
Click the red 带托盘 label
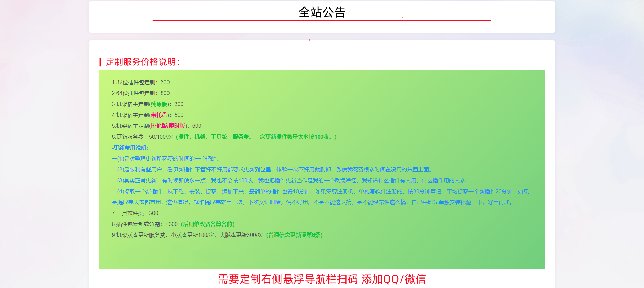click(x=159, y=115)
